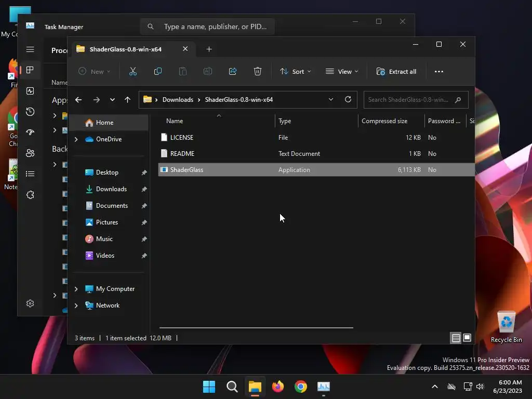532x399 pixels.
Task: Open Task Manager Performance page icon
Action: (x=30, y=91)
